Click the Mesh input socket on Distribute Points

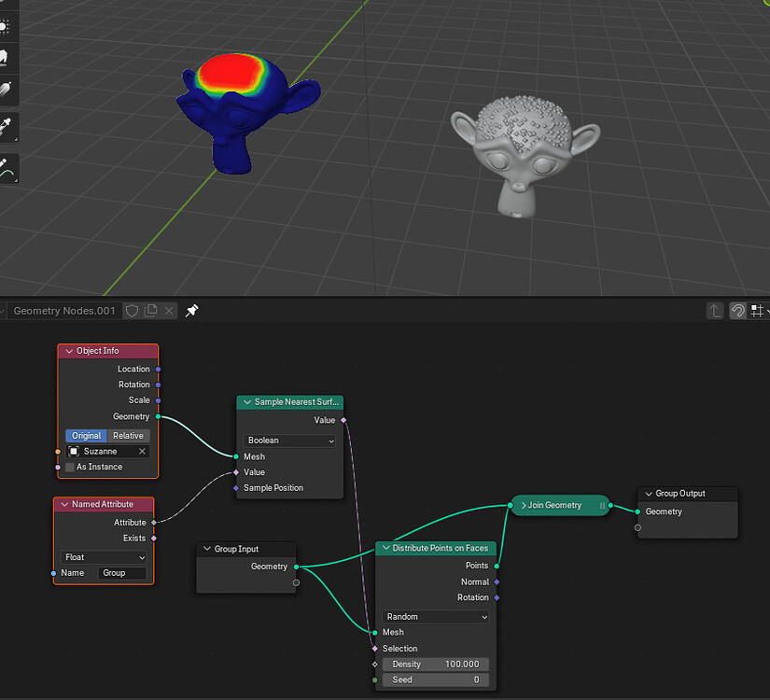pos(375,633)
